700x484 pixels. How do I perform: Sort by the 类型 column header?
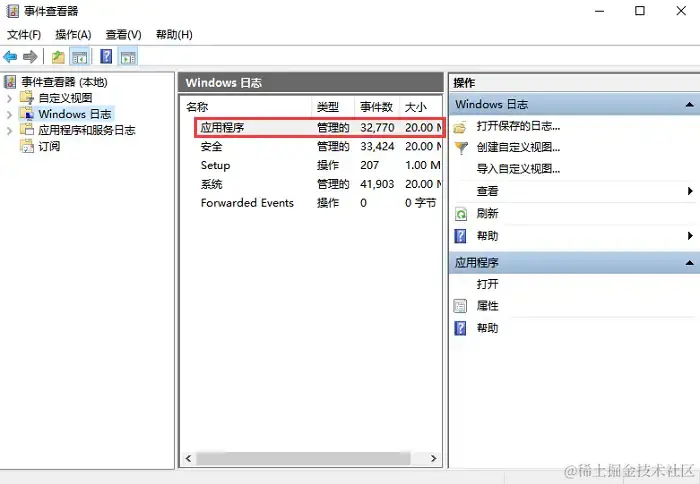coord(333,107)
